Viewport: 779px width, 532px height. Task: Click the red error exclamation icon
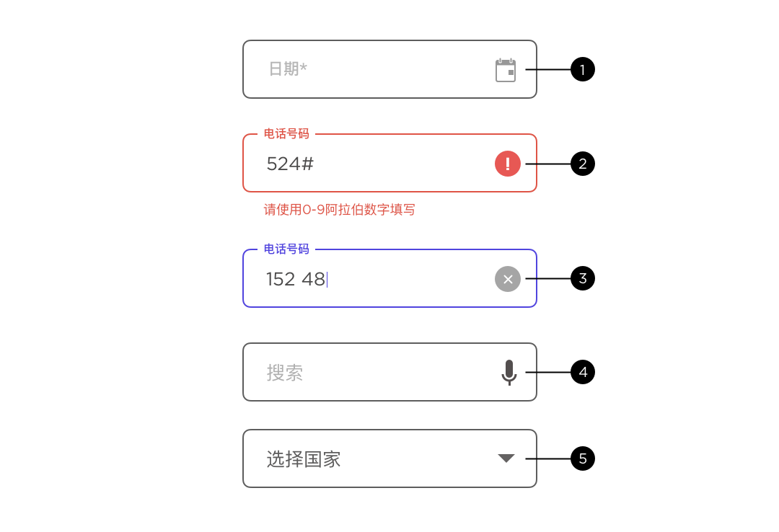pos(507,164)
